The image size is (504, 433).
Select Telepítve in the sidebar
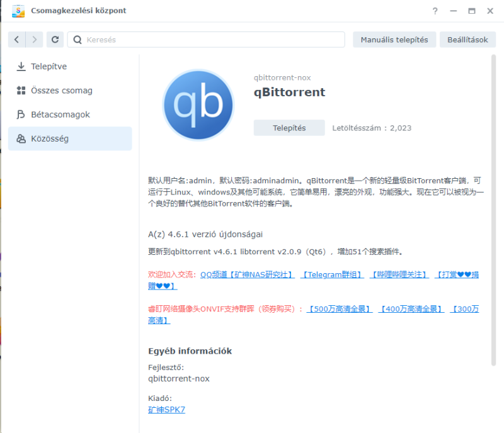click(x=70, y=66)
